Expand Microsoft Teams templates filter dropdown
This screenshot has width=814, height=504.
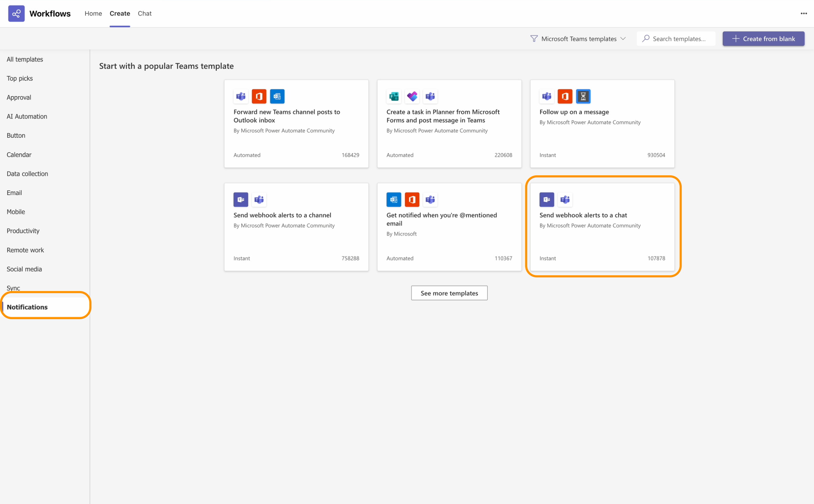coord(579,39)
